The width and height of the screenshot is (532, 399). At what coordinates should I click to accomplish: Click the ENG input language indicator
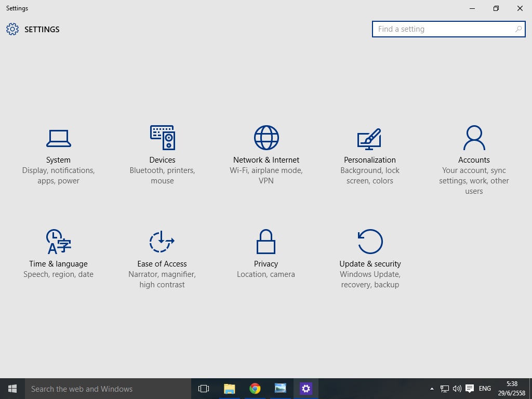point(485,389)
